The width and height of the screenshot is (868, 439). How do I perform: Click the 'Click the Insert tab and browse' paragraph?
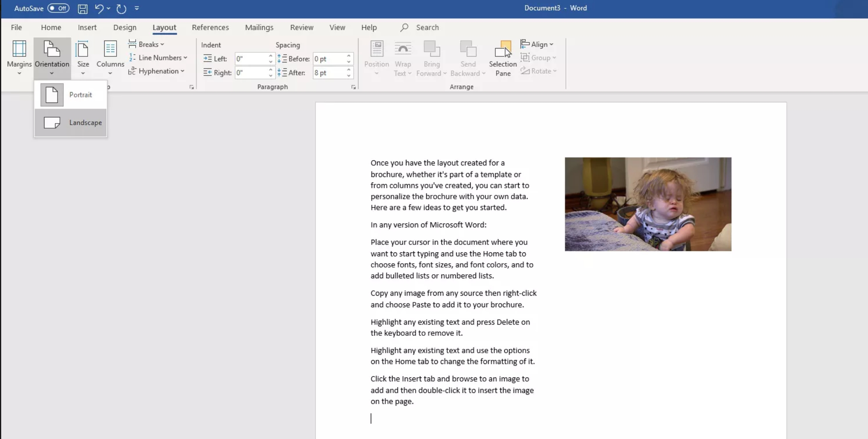point(452,390)
